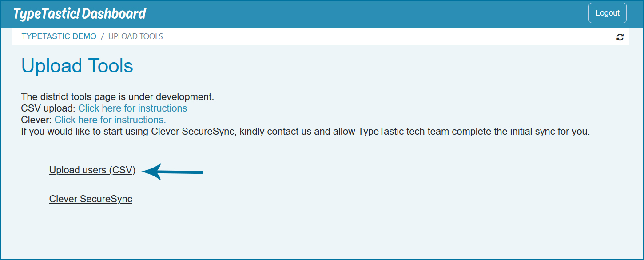The image size is (644, 260).
Task: Click the TypeTastic! Dashboard logo title
Action: pos(80,13)
